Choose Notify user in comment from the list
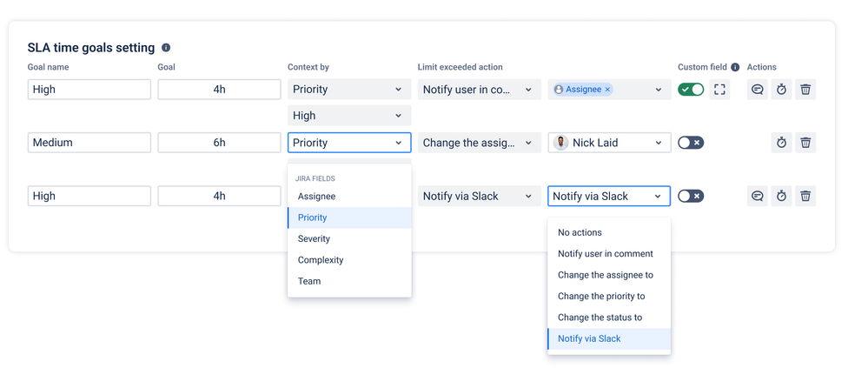This screenshot has width=868, height=368. tap(609, 254)
